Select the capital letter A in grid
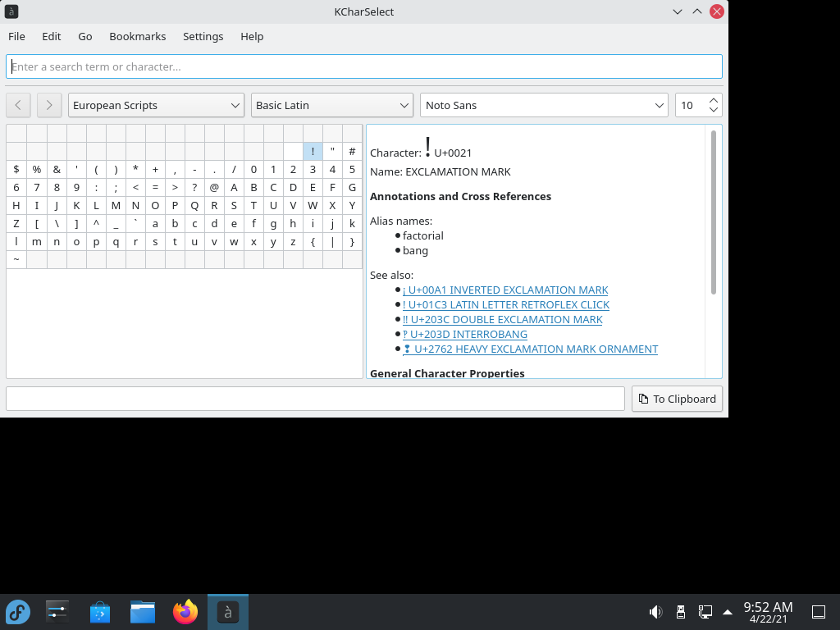Viewport: 840px width, 630px height. [234, 188]
